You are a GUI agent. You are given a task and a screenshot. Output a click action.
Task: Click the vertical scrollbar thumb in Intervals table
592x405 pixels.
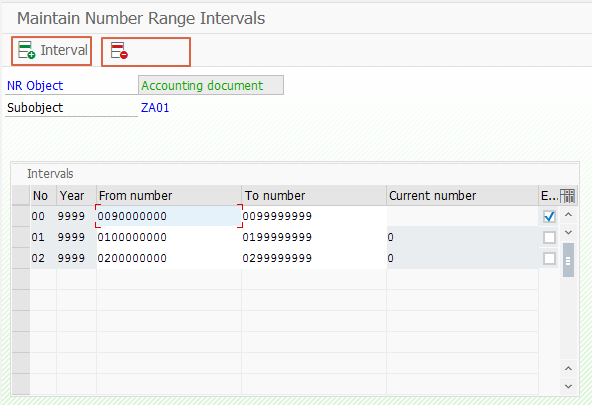[x=568, y=260]
